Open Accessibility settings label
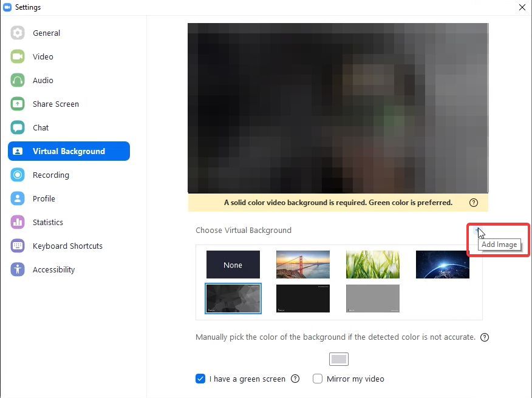Image resolution: width=532 pixels, height=398 pixels. [x=53, y=269]
